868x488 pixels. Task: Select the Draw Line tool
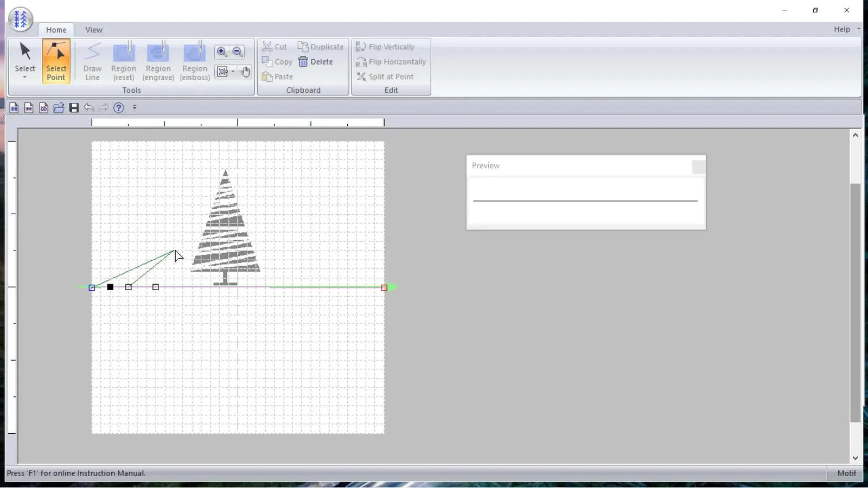(x=92, y=61)
